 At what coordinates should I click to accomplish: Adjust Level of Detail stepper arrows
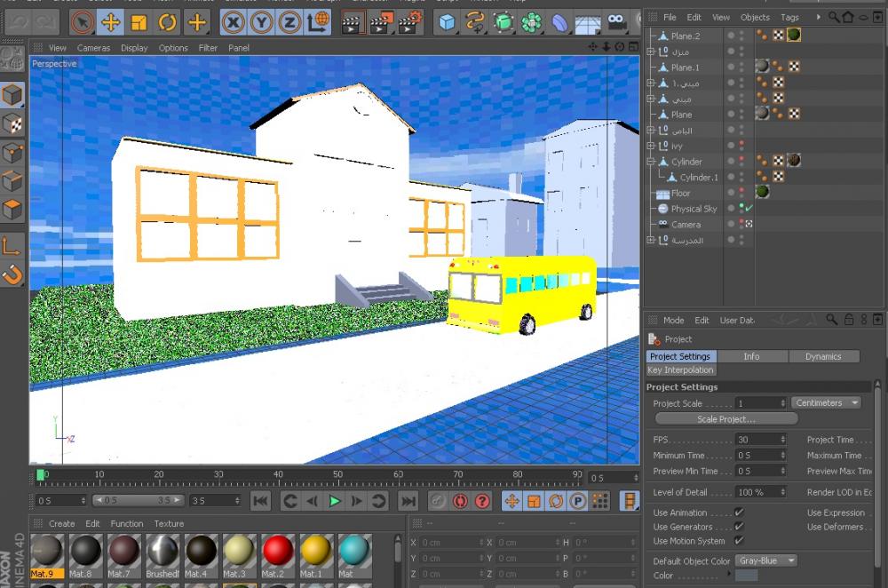pyautogui.click(x=782, y=492)
